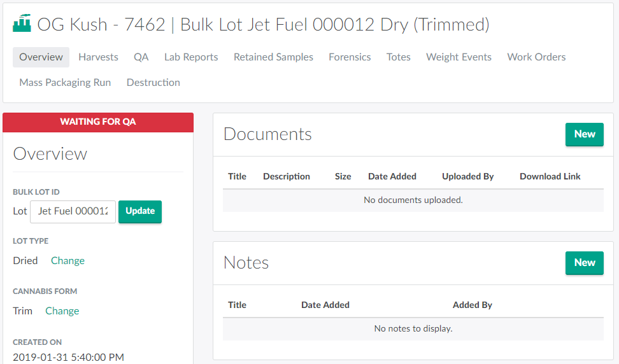Go to the Destruction tab
619x364 pixels.
pyautogui.click(x=153, y=83)
